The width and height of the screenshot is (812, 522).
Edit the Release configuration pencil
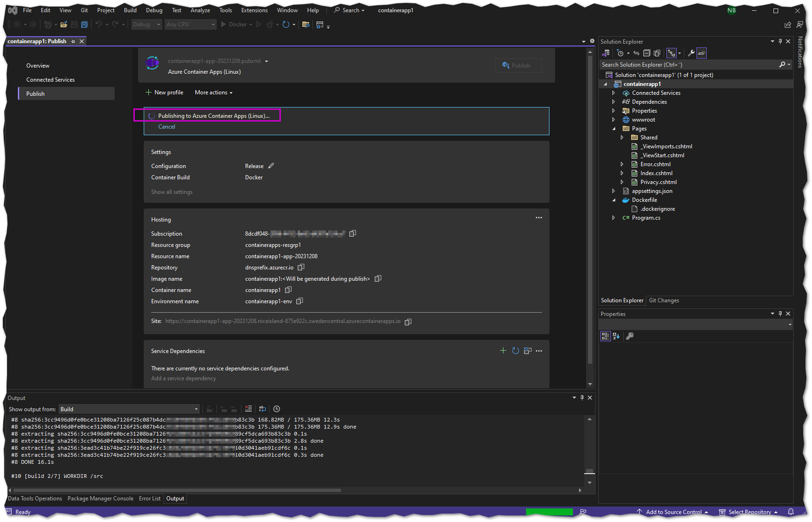[271, 166]
